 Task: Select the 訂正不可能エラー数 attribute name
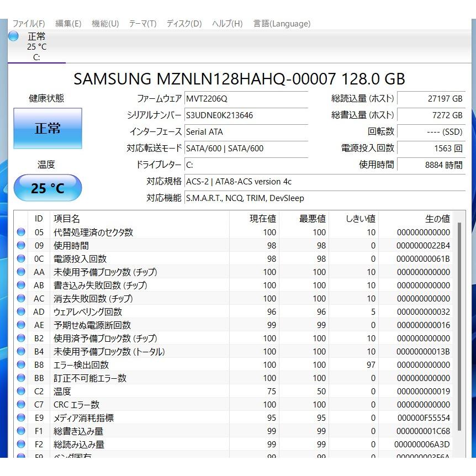90,378
